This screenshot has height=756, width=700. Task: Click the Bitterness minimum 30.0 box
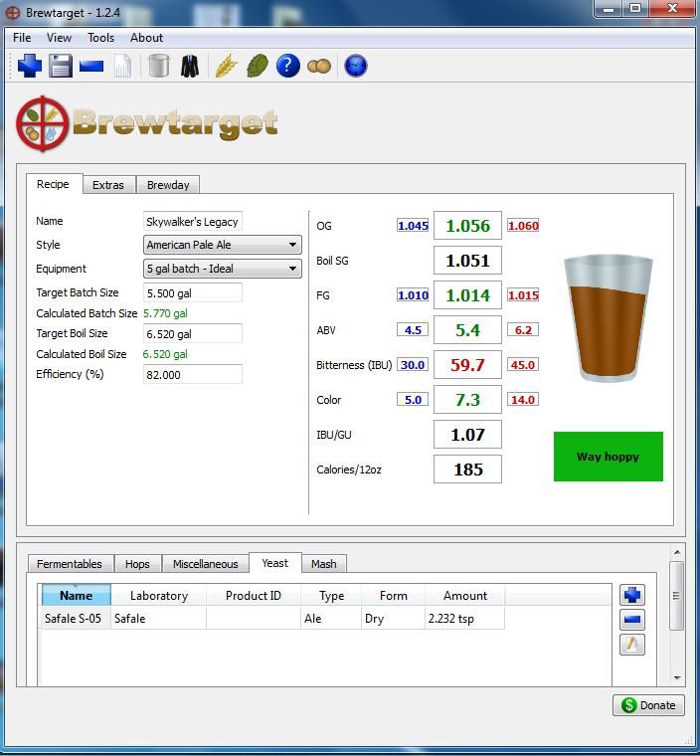pos(413,364)
